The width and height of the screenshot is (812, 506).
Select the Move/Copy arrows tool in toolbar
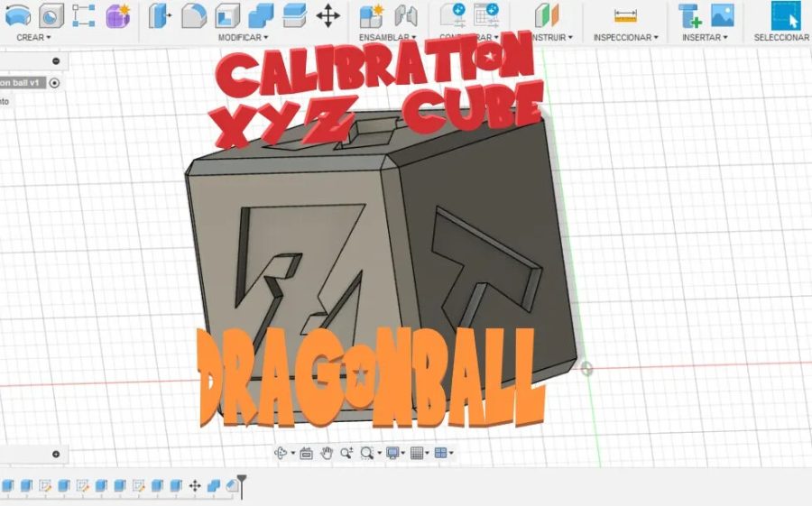[328, 15]
